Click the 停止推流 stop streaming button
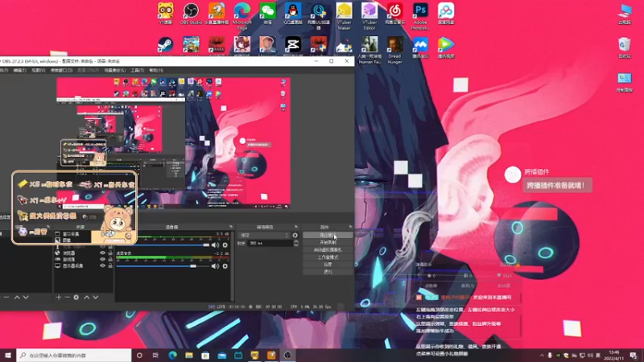Screen dimensions: 644x362 pos(328,235)
